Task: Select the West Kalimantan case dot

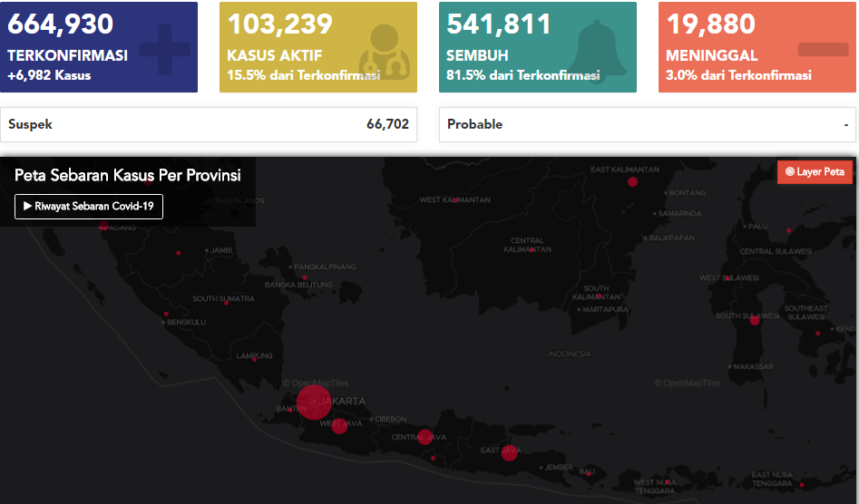Action: 455,200
